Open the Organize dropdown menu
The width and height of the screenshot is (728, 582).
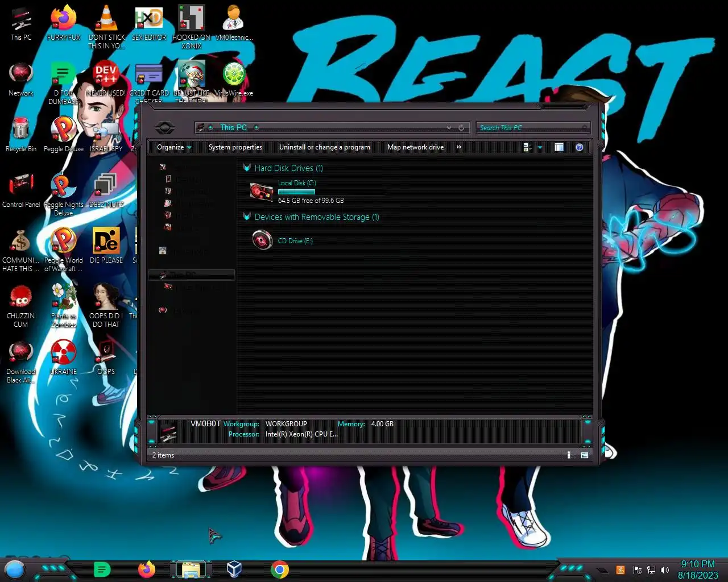174,147
